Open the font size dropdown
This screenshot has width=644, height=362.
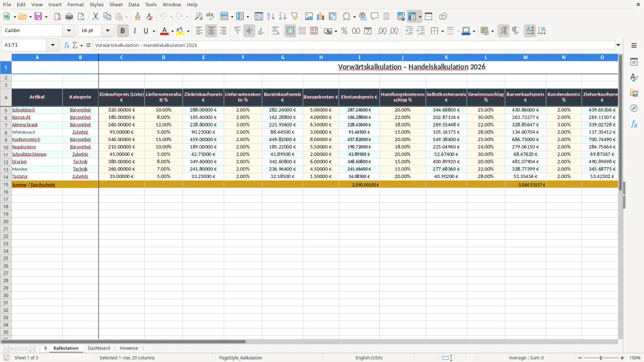click(108, 31)
